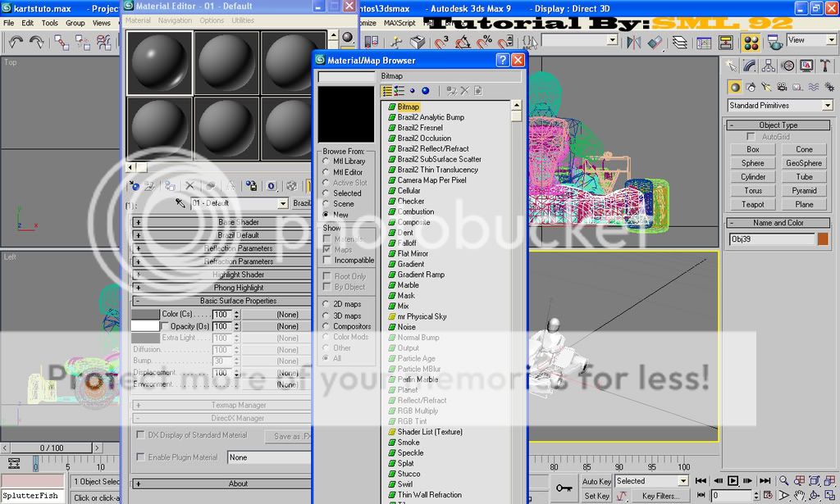Screen dimensions: 840x504
Task: Select the Mtl Editor radio button
Action: (326, 172)
